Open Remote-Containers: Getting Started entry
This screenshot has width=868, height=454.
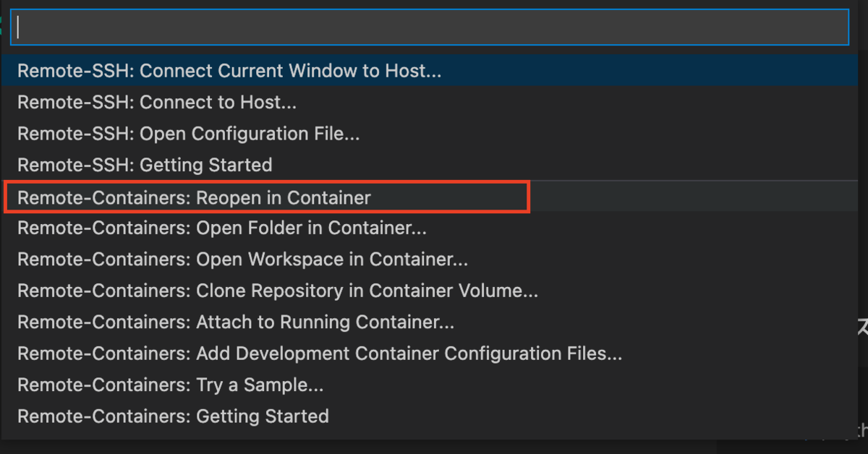coord(173,416)
